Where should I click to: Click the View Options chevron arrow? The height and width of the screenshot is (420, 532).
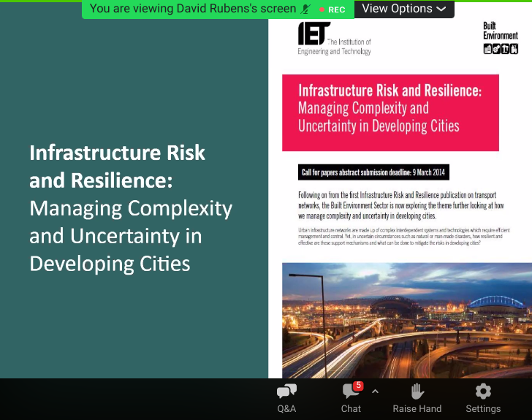pos(441,9)
